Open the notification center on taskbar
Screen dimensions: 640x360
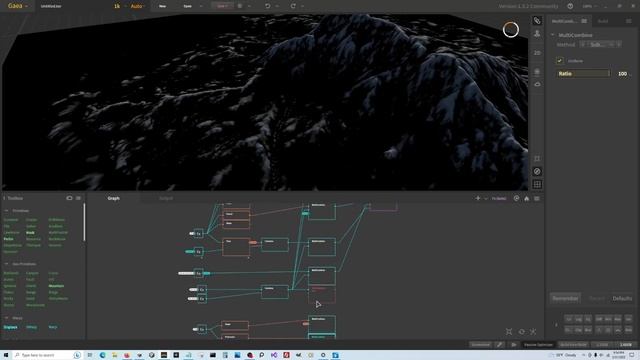coord(631,355)
